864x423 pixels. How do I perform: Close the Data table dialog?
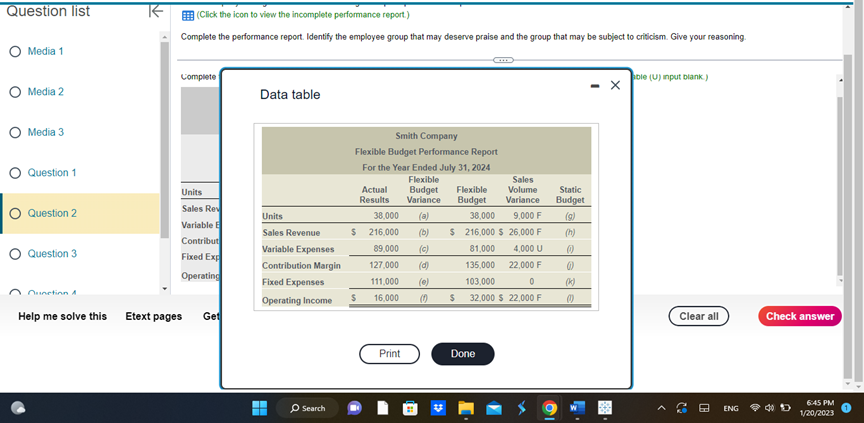pyautogui.click(x=615, y=85)
